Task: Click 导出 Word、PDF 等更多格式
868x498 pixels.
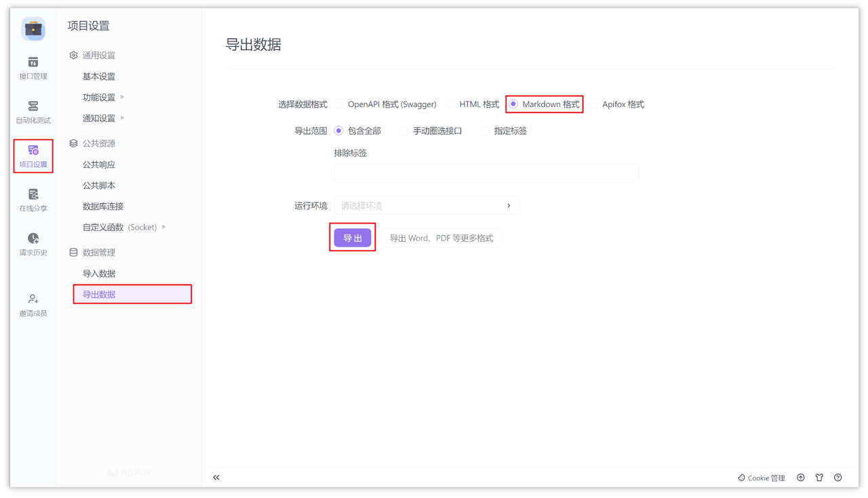Action: [x=441, y=238]
